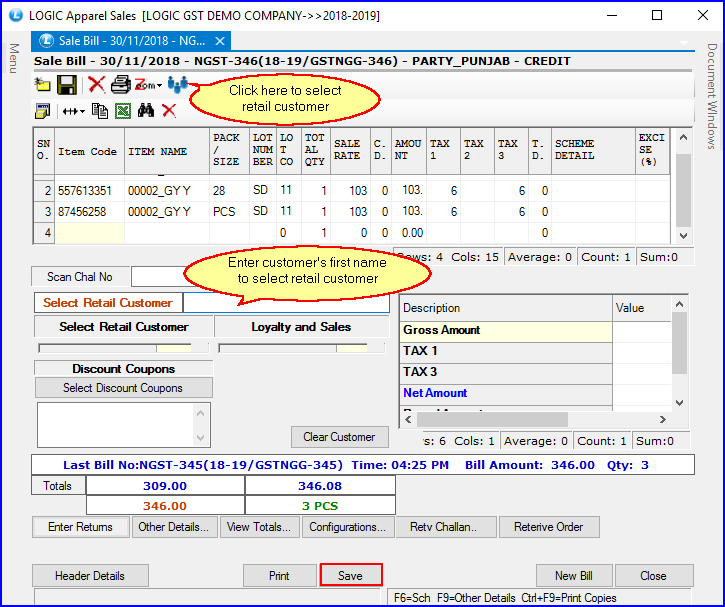
Task: Click the item grid scroll up arrow
Action: [x=683, y=137]
